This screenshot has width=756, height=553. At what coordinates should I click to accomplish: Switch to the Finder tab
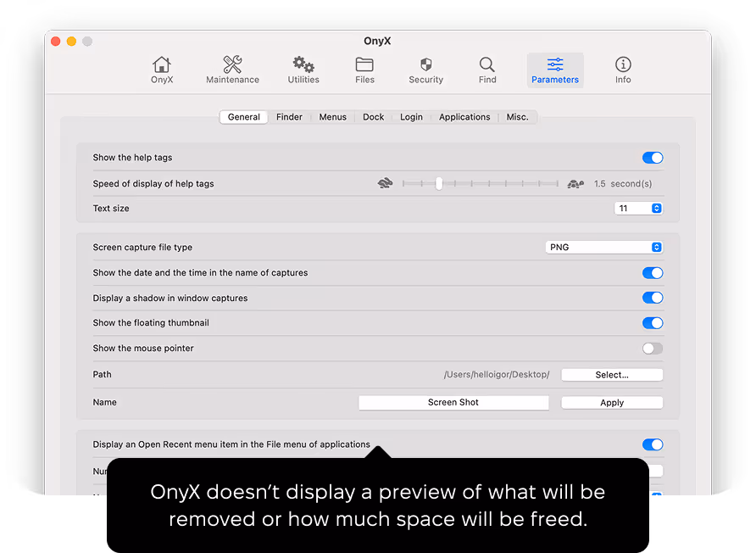289,117
